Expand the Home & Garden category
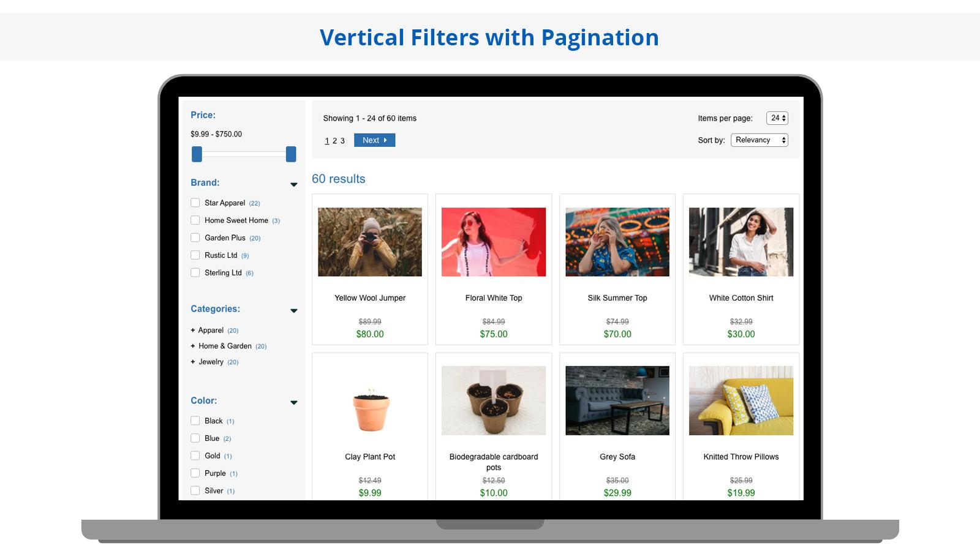This screenshot has width=980, height=551. (x=193, y=346)
